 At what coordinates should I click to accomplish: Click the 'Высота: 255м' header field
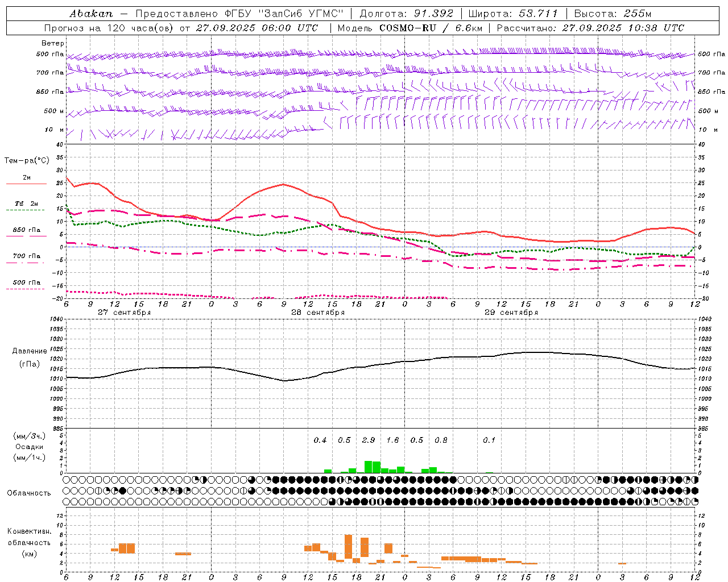[613, 14]
